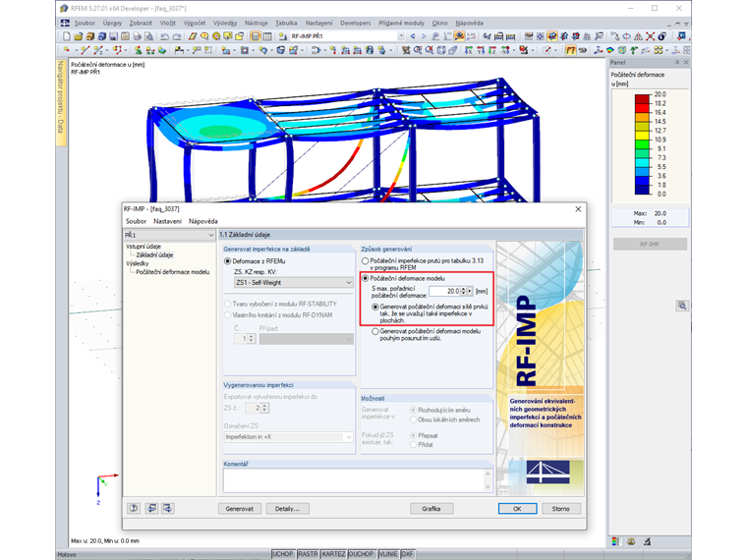747x560 pixels.
Task: Click the help question mark icon in RF-IMP dialog
Action: 134,508
